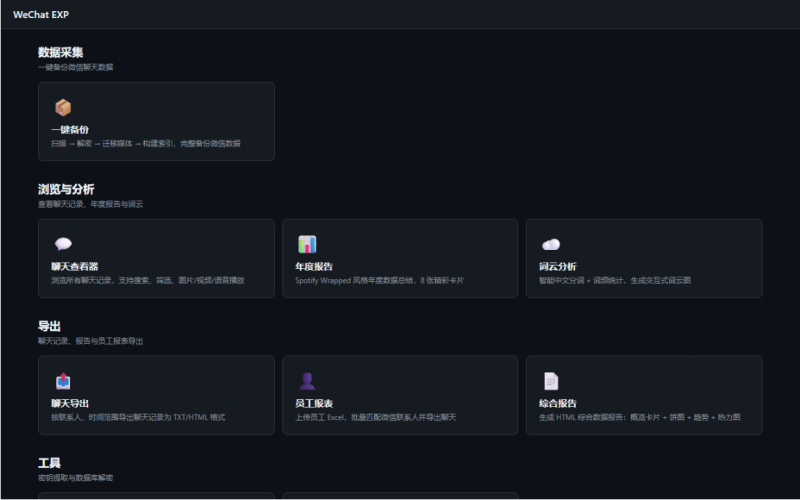
Task: Click the 聊天记录、报告与员工报表导出 subtitle
Action: click(x=90, y=341)
